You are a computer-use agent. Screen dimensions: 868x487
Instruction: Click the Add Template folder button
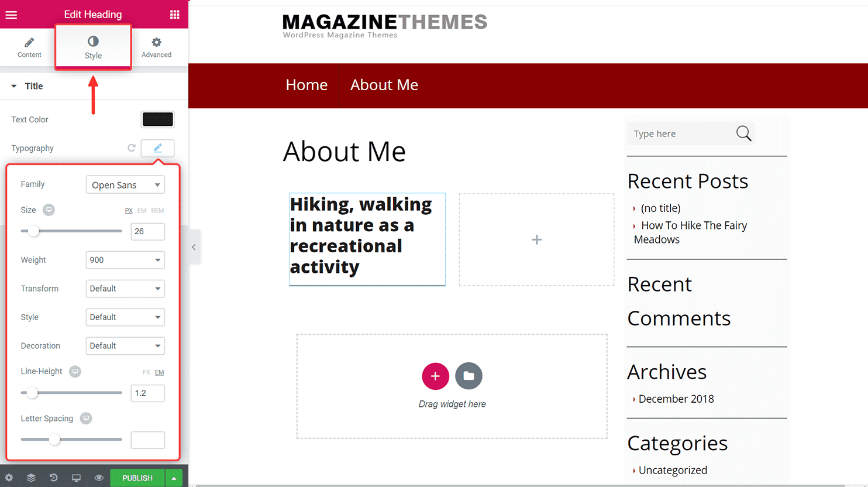tap(469, 376)
